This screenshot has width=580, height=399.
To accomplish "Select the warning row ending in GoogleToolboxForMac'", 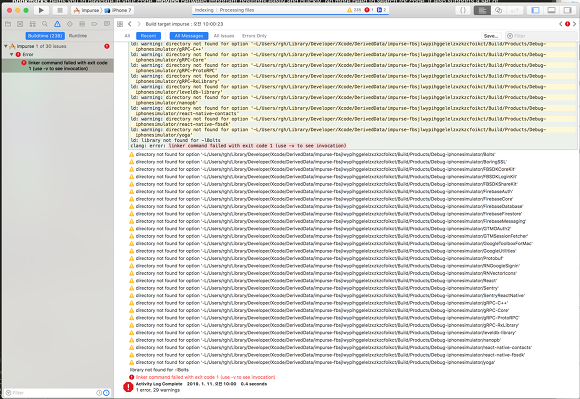I will pyautogui.click(x=330, y=243).
